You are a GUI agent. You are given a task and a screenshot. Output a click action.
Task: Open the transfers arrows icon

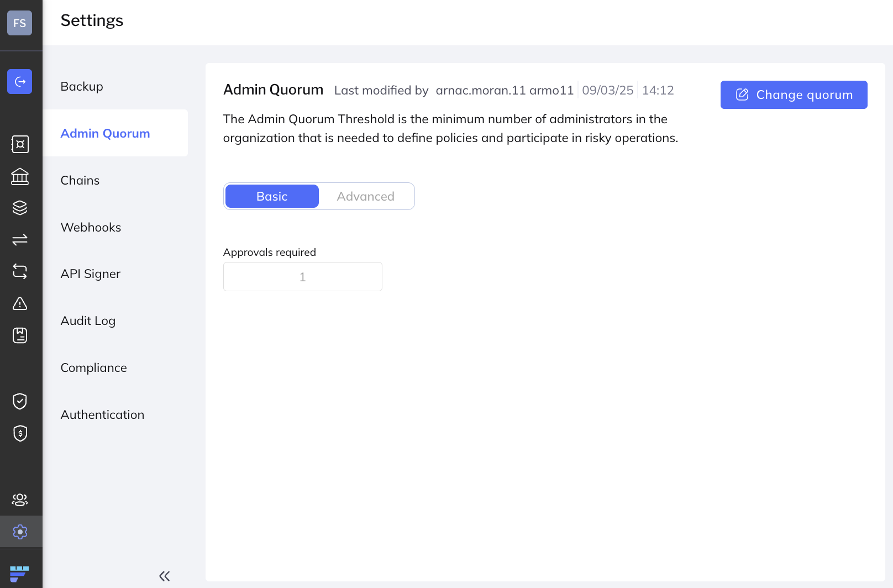[20, 240]
